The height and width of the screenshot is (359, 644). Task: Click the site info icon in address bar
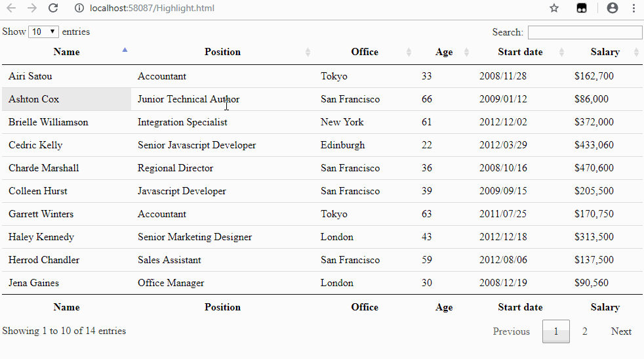pyautogui.click(x=79, y=9)
